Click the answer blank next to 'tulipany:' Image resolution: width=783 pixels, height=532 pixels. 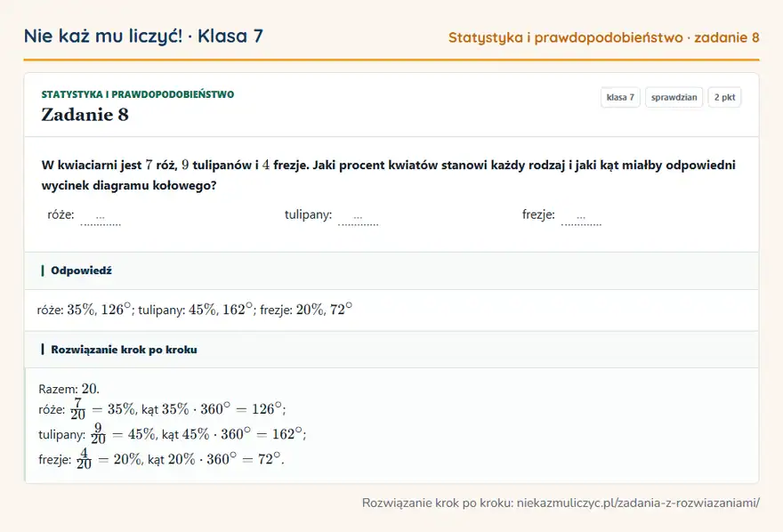(x=358, y=218)
